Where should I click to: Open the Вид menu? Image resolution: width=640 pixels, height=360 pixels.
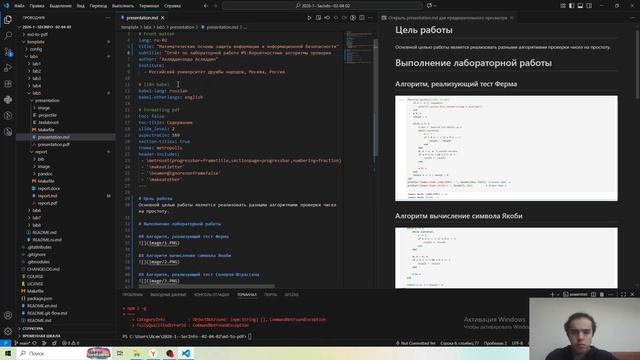point(81,6)
